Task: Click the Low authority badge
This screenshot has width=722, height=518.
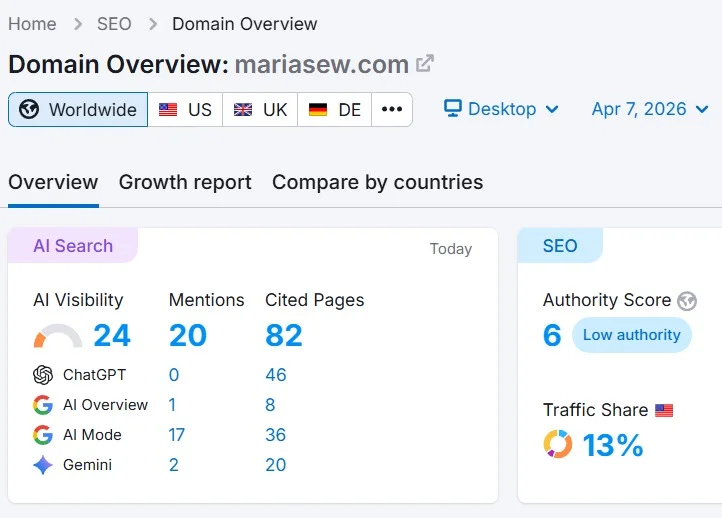Action: coord(632,335)
